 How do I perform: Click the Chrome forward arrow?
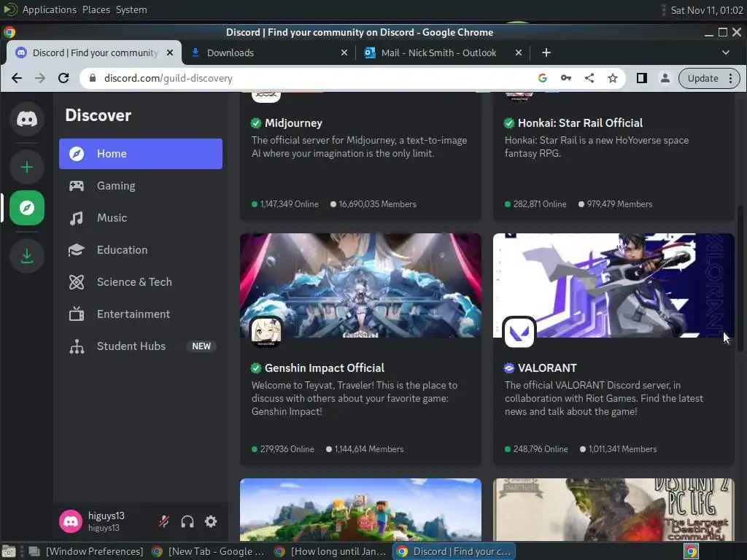[x=40, y=78]
